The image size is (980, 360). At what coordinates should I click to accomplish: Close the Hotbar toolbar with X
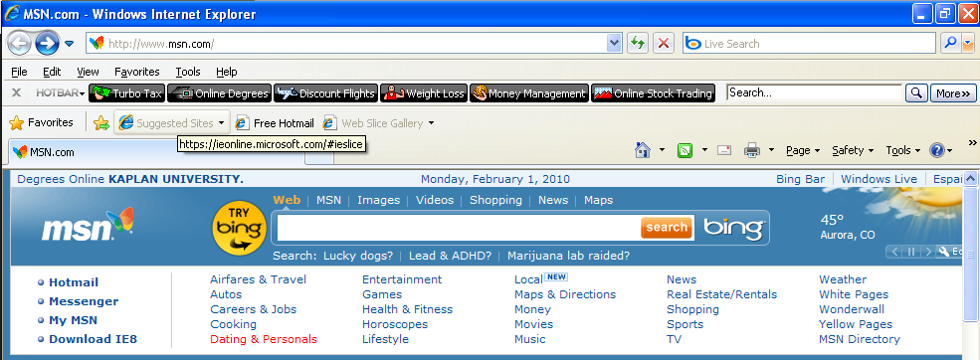tap(16, 93)
